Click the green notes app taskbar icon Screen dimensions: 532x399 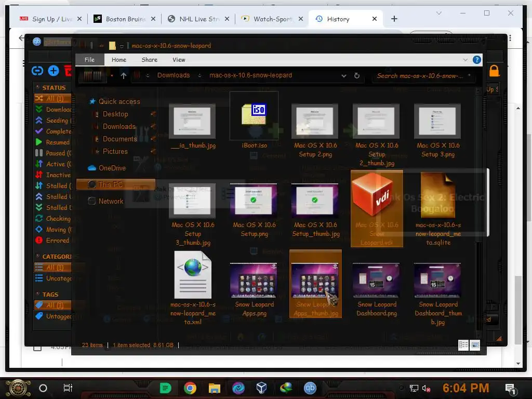click(166, 388)
